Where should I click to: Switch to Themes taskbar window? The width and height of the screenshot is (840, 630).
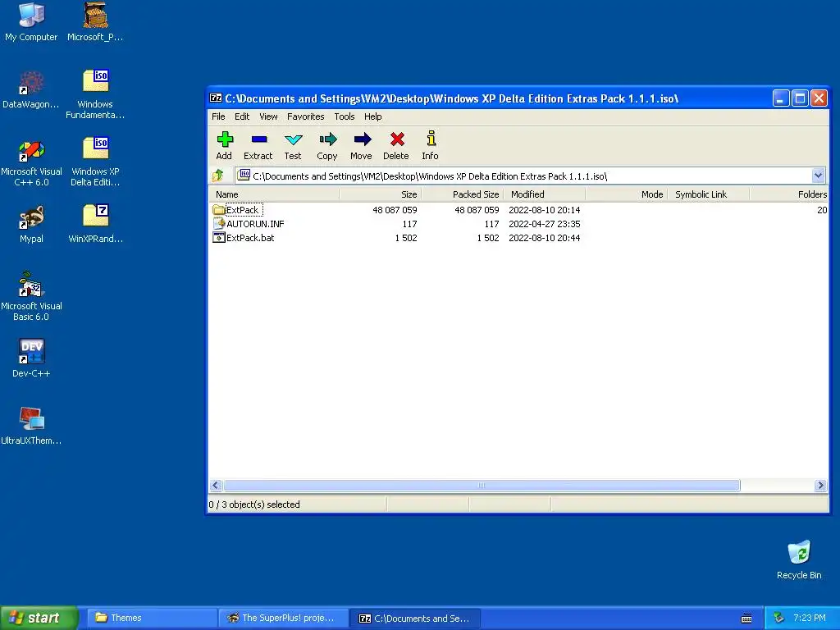click(152, 619)
